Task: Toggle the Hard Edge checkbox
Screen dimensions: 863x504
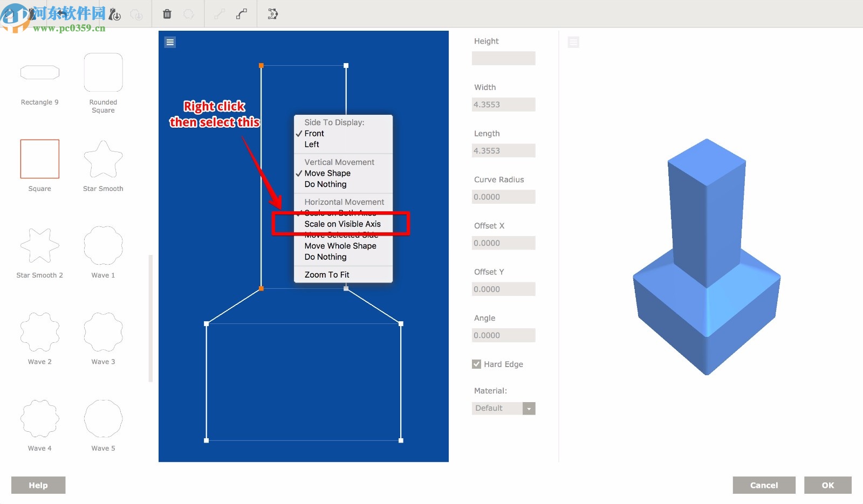Action: tap(476, 364)
